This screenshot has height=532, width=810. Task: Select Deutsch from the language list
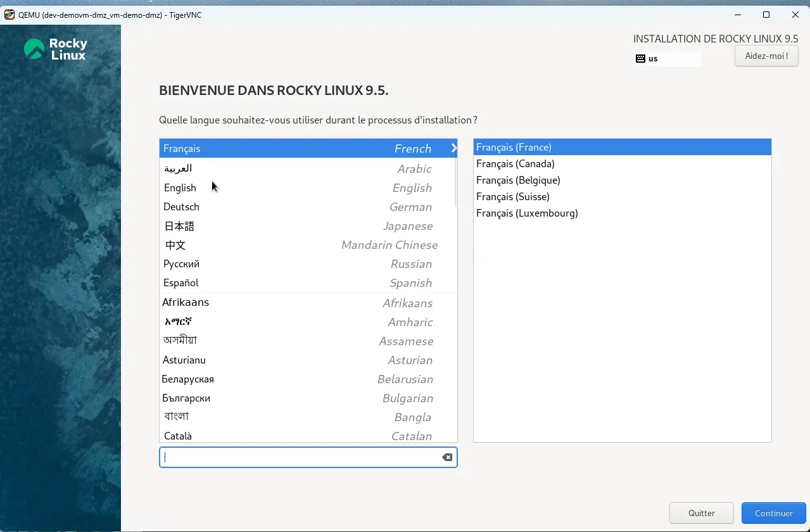pos(182,206)
